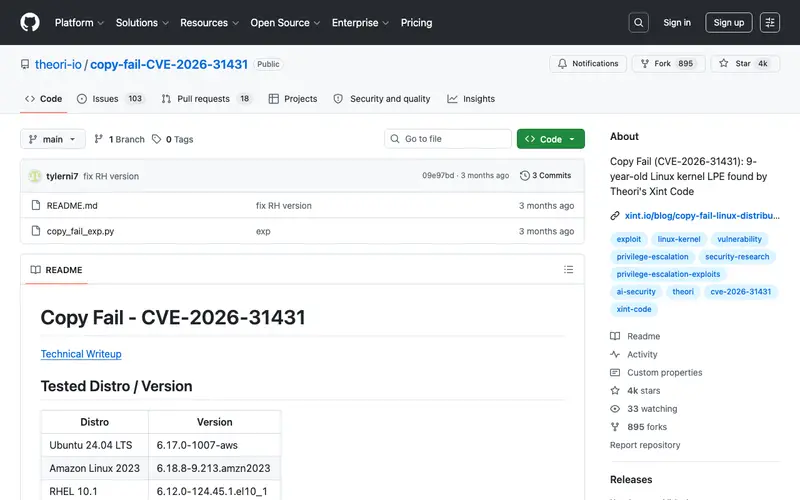Click the note icon beside Custom properties
The width and height of the screenshot is (800, 500).
(x=615, y=372)
